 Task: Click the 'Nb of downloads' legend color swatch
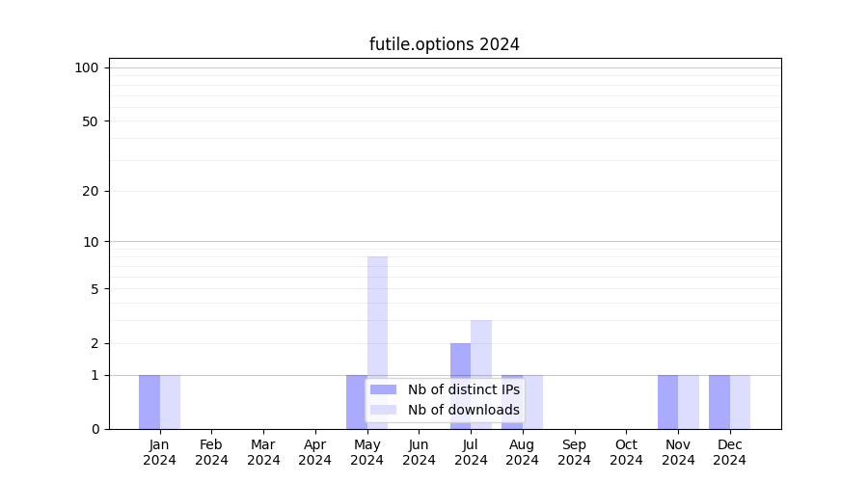[384, 410]
